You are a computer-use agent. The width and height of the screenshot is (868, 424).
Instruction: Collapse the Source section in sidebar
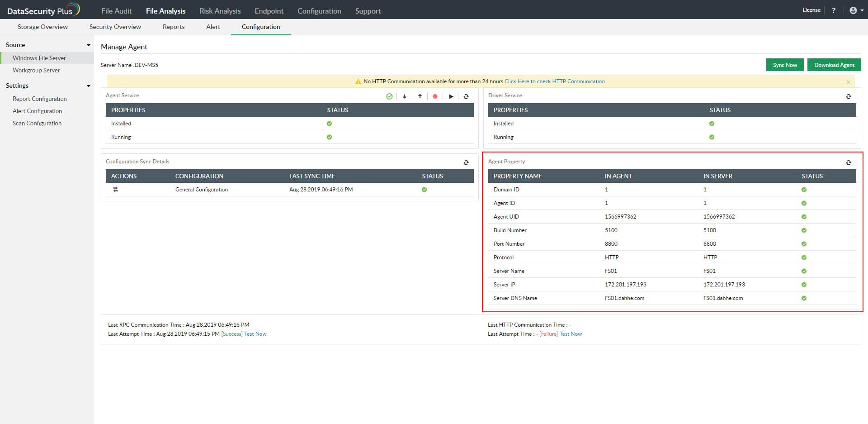point(89,45)
